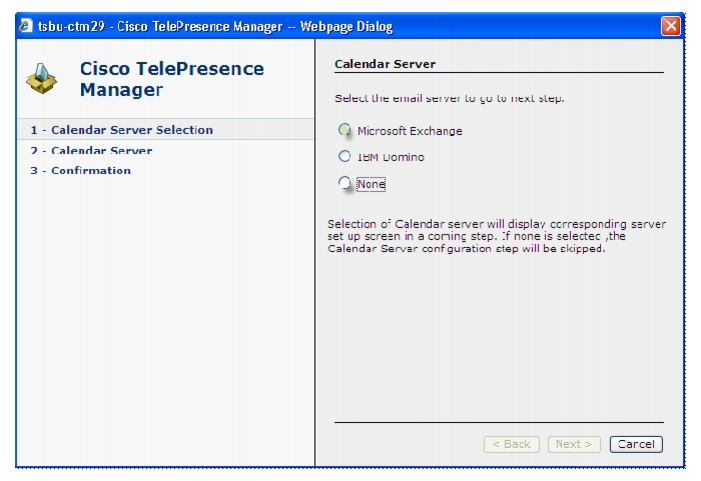Jump to step 3 Confirmation

pyautogui.click(x=80, y=170)
